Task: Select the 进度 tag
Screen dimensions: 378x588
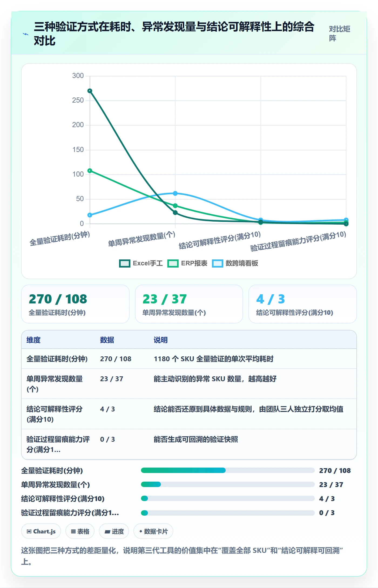Action: coord(114,531)
